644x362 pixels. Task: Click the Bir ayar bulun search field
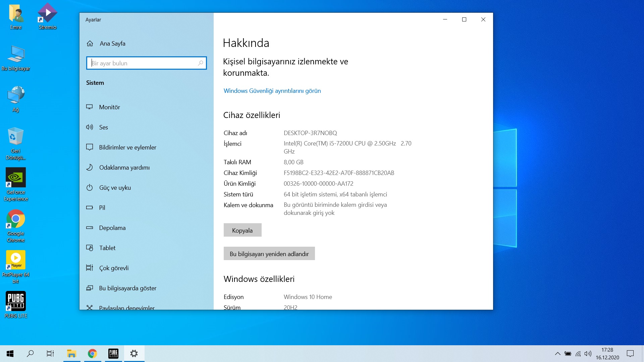(147, 63)
